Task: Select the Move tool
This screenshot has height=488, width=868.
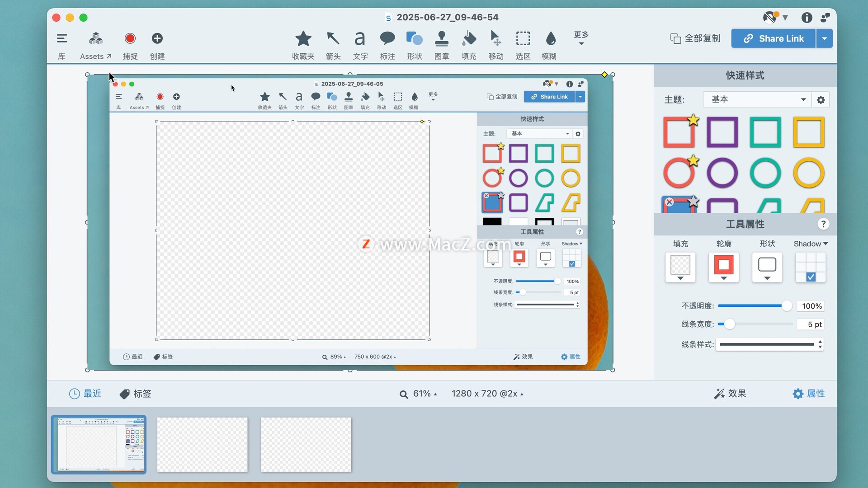Action: tap(495, 38)
